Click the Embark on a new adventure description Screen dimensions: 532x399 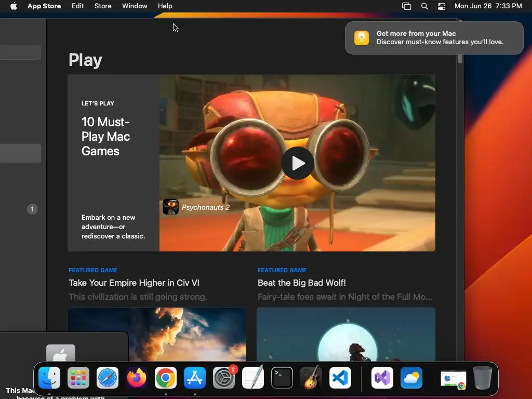point(113,227)
